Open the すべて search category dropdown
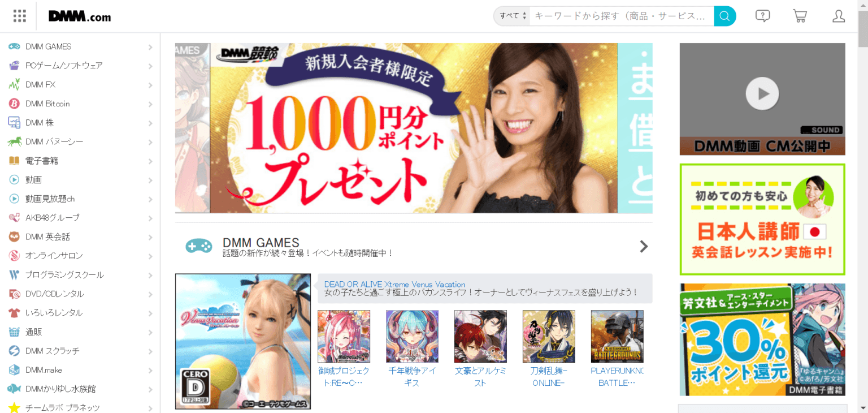868x413 pixels. tap(511, 16)
